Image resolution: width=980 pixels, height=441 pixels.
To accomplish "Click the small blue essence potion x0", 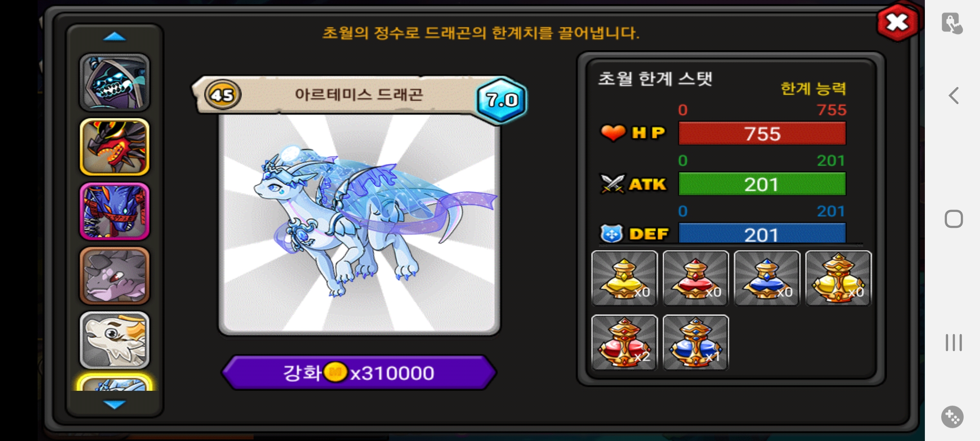I will (767, 278).
